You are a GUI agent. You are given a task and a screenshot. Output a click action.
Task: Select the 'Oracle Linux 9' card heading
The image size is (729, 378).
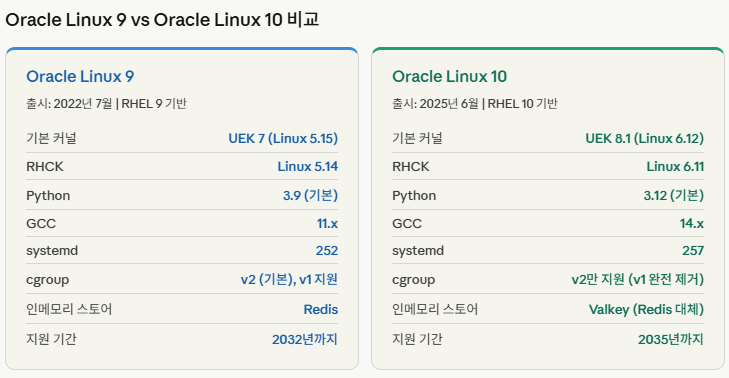click(80, 76)
